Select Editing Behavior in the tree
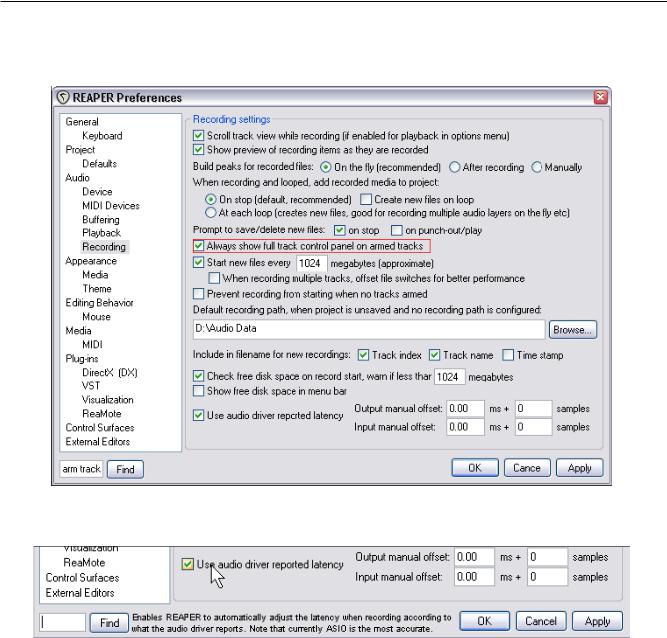The image size is (667, 638). click(99, 303)
